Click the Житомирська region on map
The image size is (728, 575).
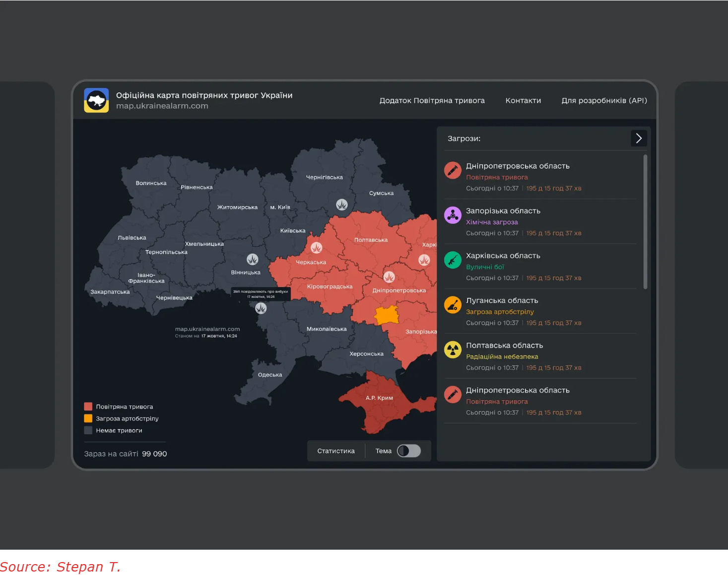click(x=237, y=207)
